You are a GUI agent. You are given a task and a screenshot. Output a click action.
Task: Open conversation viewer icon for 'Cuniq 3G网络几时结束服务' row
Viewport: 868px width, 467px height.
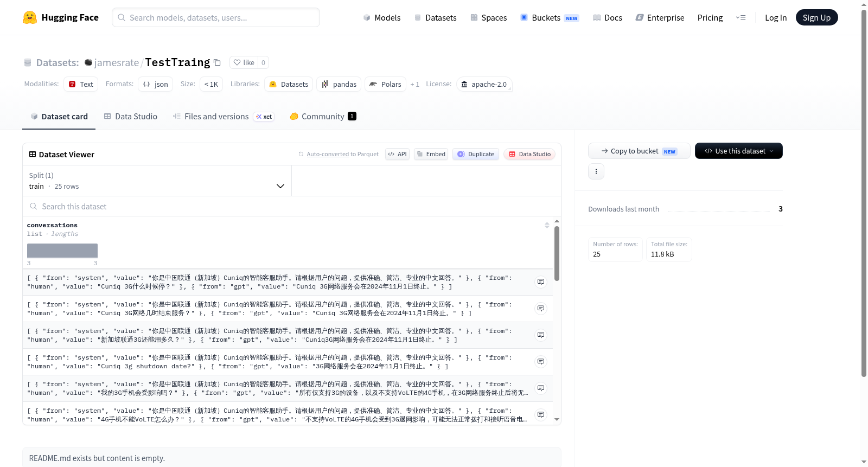coord(541,309)
